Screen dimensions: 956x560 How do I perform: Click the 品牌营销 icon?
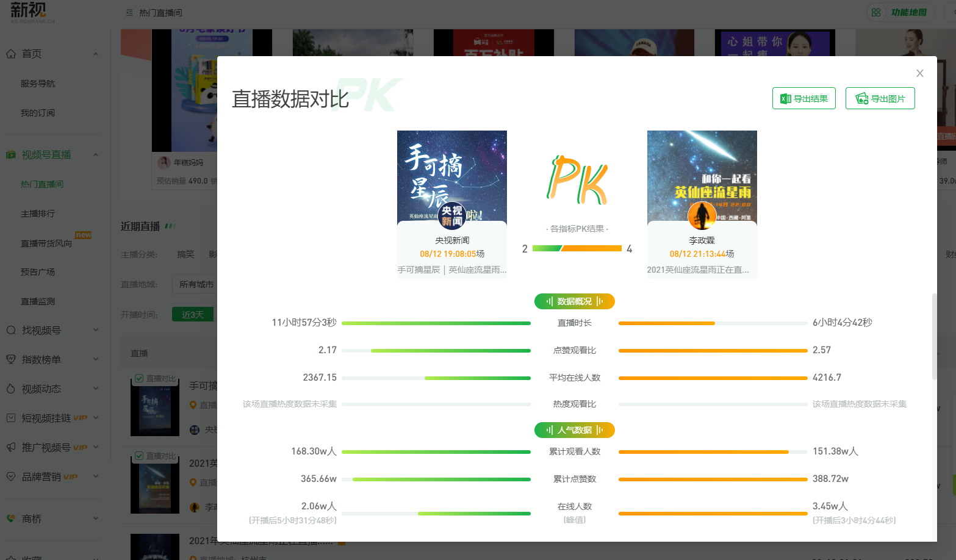11,476
